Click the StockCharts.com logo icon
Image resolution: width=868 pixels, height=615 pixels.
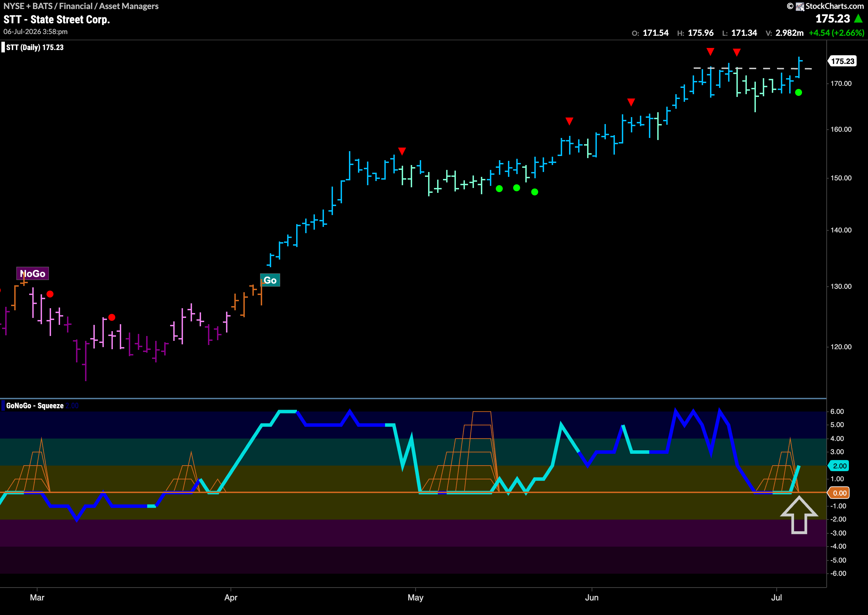coord(800,7)
